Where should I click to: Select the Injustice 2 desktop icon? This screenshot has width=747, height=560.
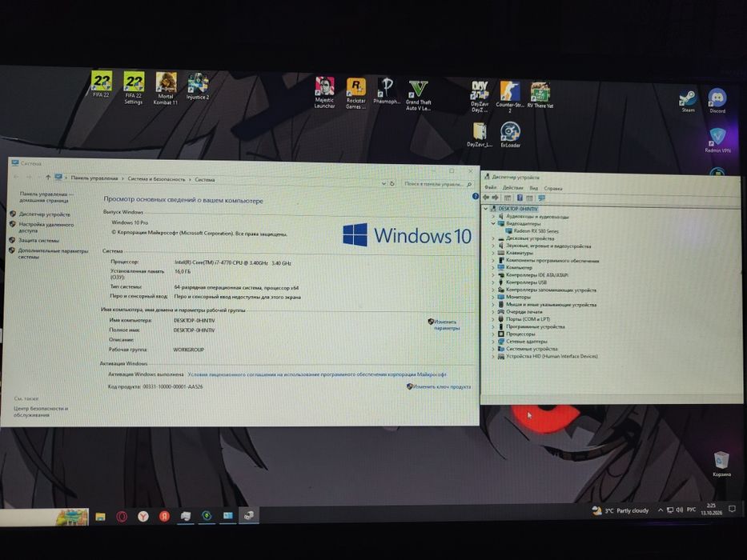[197, 86]
